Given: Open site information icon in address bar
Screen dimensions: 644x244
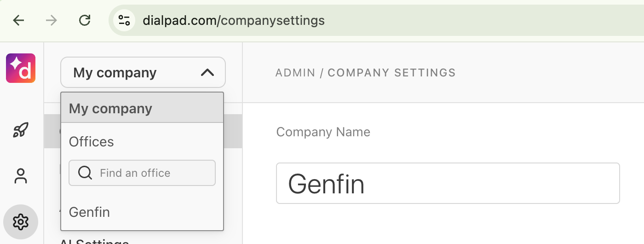Looking at the screenshot, I should pos(124,21).
